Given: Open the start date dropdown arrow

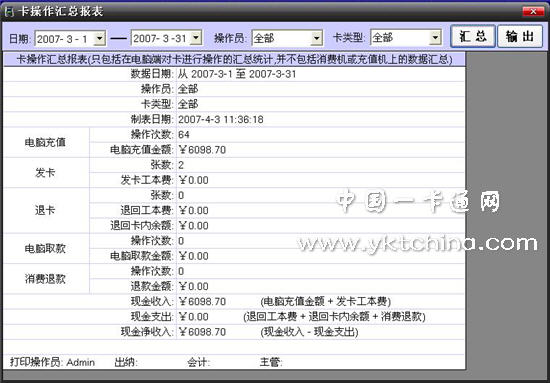Looking at the screenshot, I should pos(100,38).
